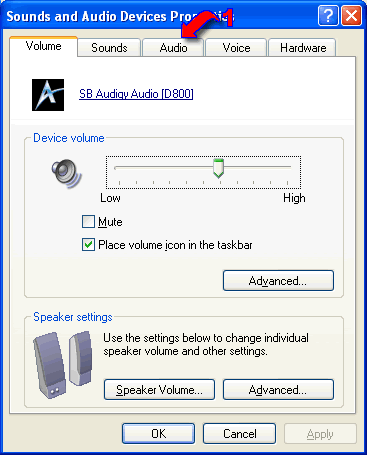Viewport: 367px width, 455px height.
Task: Open context help with the question mark button
Action: coord(328,15)
